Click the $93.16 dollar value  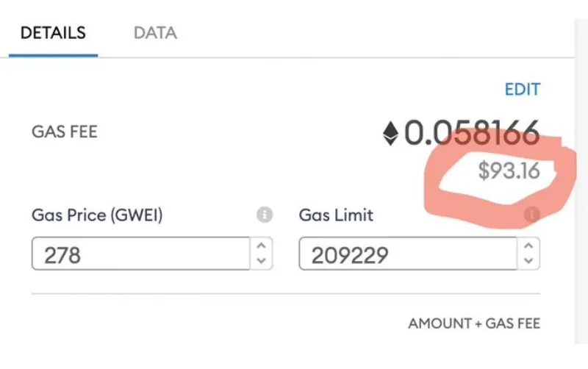coord(509,171)
